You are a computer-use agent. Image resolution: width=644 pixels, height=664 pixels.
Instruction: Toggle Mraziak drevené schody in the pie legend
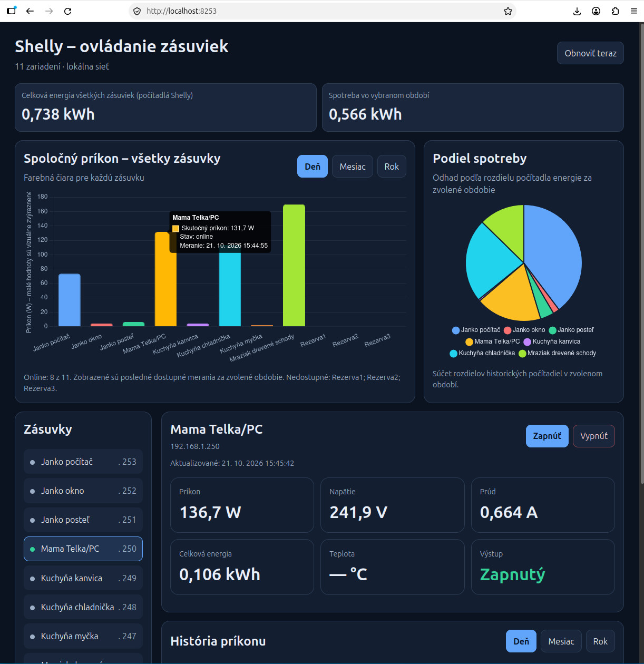click(558, 353)
